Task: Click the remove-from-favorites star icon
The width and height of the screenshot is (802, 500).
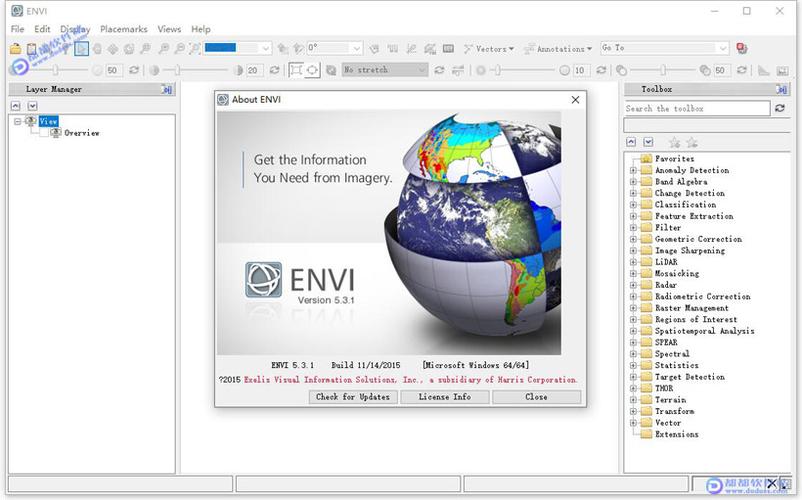Action: click(692, 142)
